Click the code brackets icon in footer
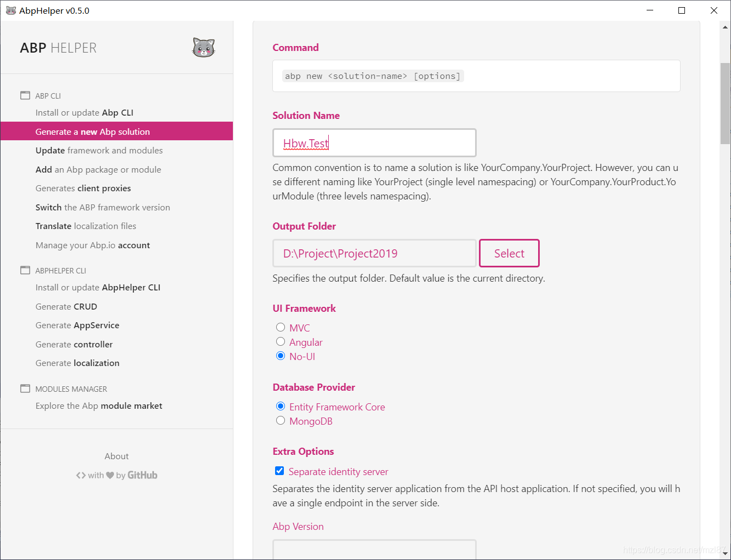This screenshot has width=731, height=560. 81,475
